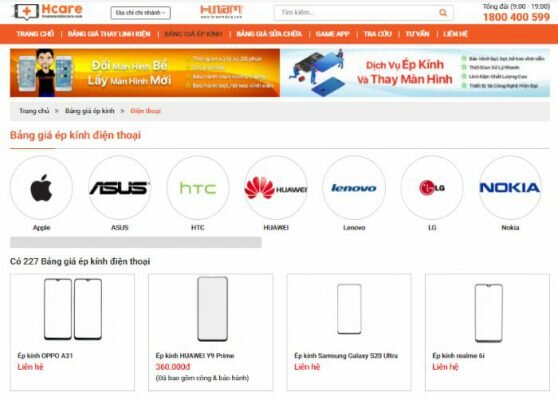Open the Ép kính HUAWEI Y9 Prime product
The width and height of the screenshot is (558, 400).
point(211,332)
